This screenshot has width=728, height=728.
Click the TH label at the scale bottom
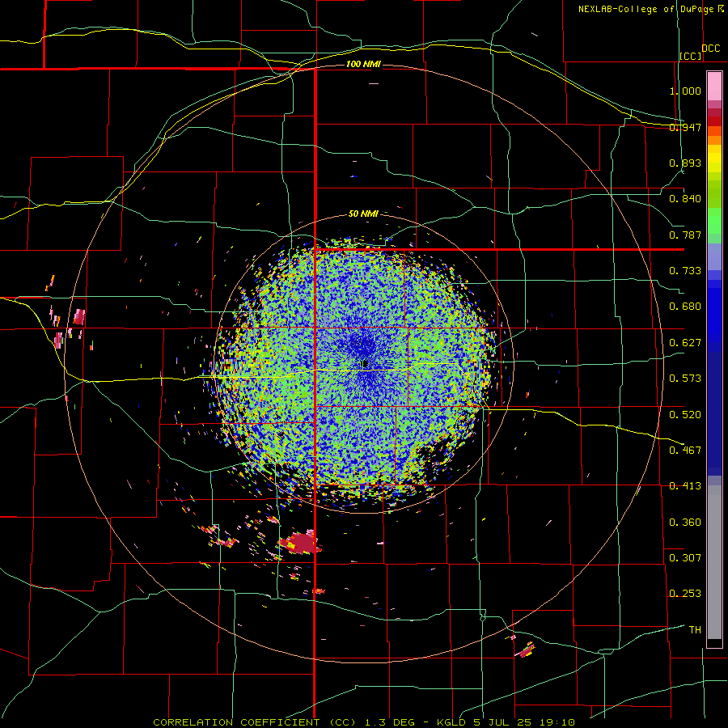(x=695, y=630)
